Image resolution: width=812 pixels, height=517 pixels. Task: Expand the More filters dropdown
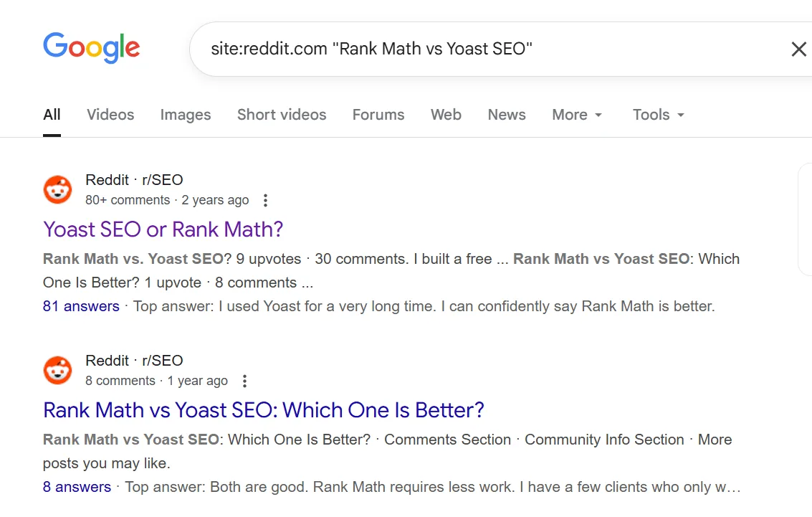tap(576, 115)
